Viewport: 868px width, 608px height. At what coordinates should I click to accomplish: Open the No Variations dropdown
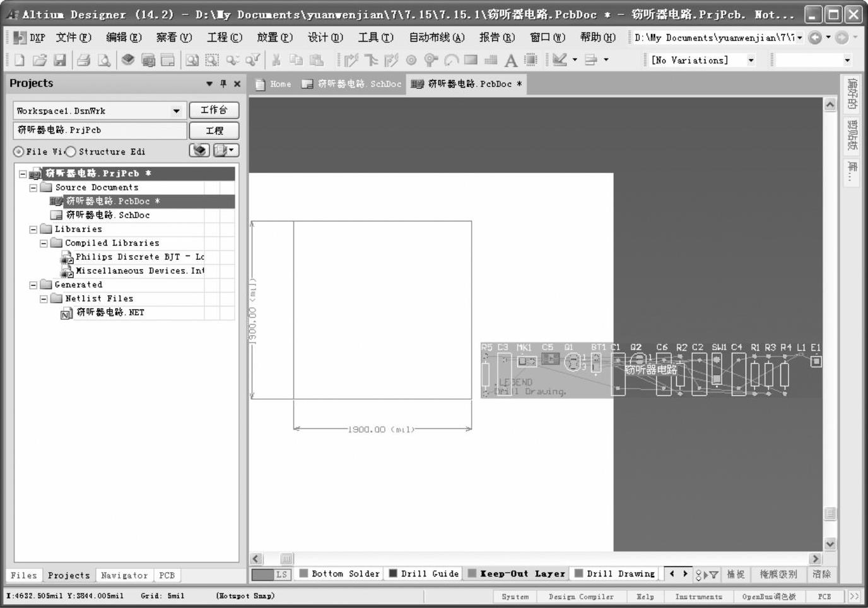point(751,60)
